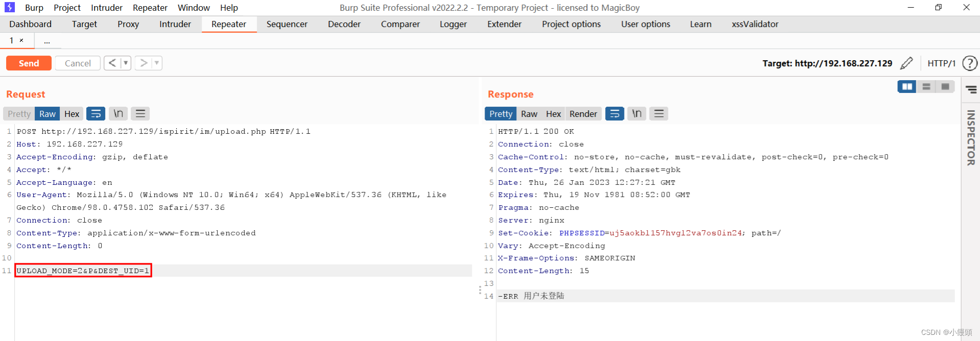Open Request panel hamburger options menu

click(140, 114)
